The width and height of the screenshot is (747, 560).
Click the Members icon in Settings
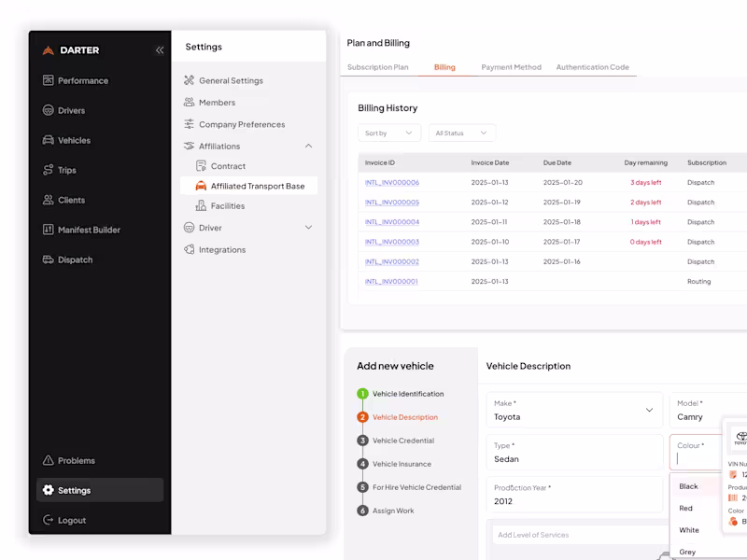189,102
